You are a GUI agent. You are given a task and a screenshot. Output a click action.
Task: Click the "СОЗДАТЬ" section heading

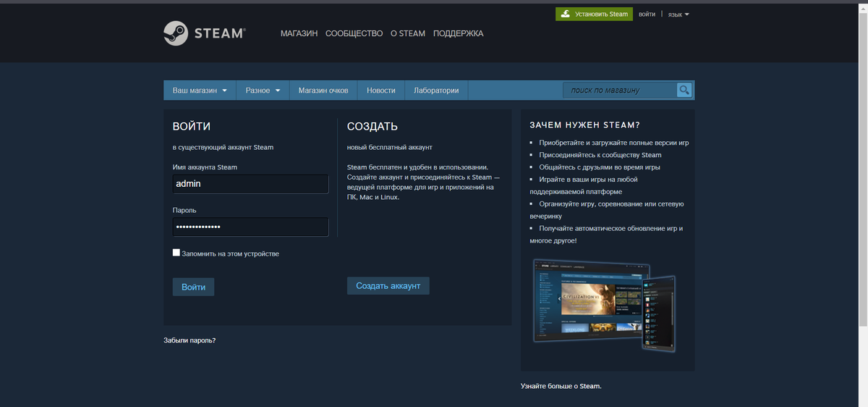pos(373,126)
